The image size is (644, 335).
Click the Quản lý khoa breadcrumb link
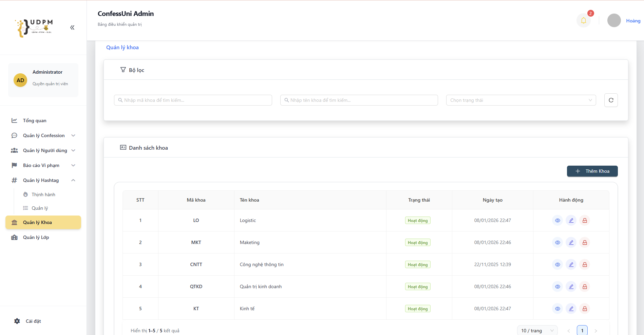122,48
